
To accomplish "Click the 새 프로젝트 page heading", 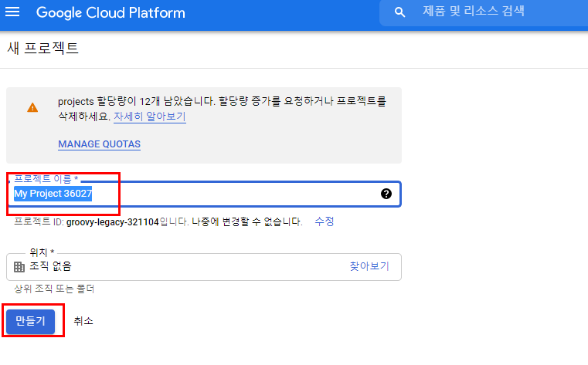I will tap(42, 49).
